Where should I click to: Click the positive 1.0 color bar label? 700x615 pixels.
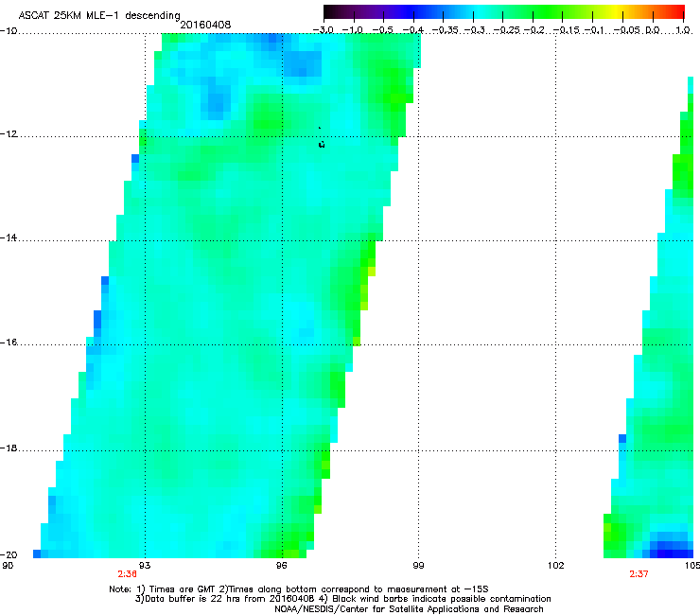pos(683,30)
